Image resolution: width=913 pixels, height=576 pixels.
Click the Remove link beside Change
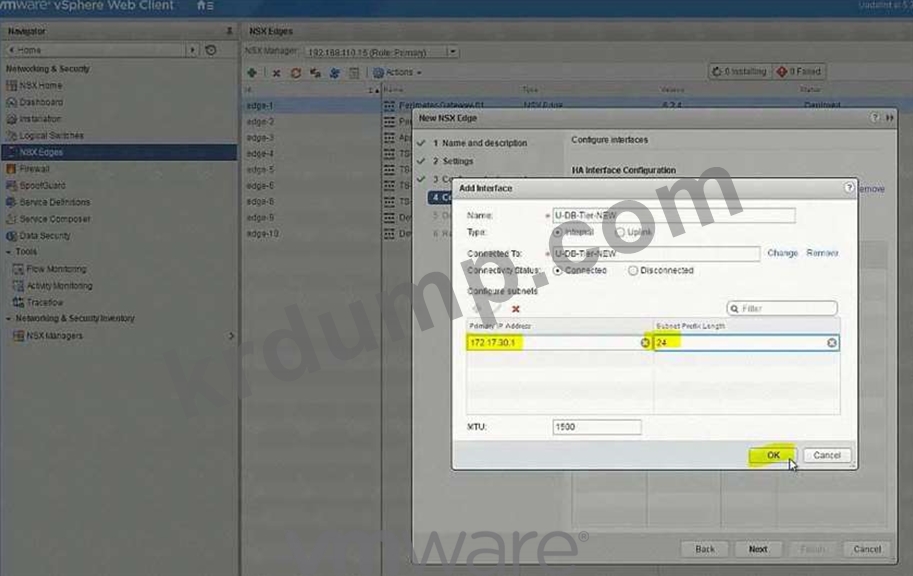point(822,253)
